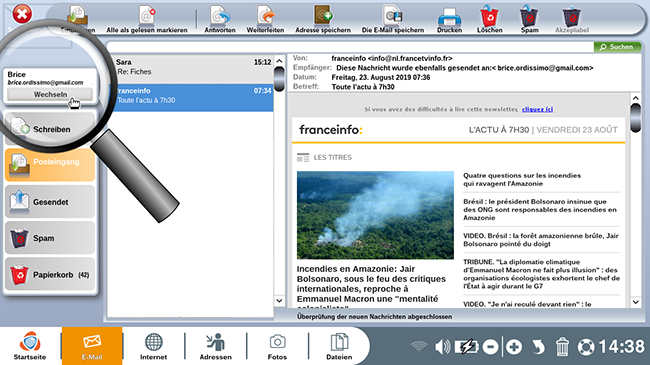This screenshot has width=650, height=365.
Task: Toggle the speaker volume icon in the tray
Action: [442, 346]
